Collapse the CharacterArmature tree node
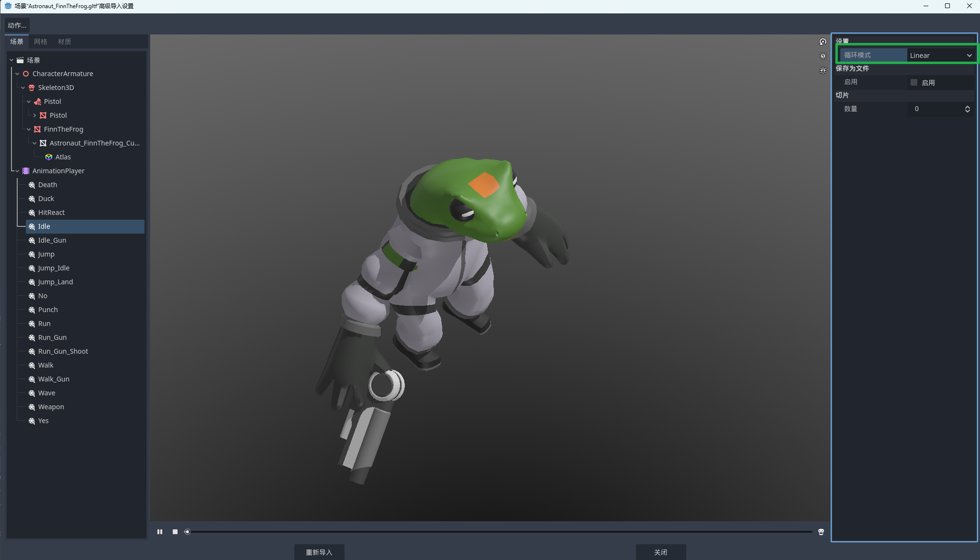Image resolution: width=980 pixels, height=560 pixels. [17, 74]
